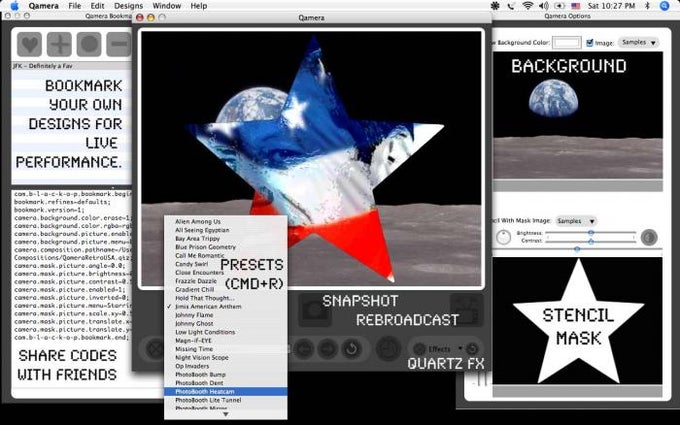This screenshot has height=425, width=680.
Task: Click the gray invert button right of sliders
Action: pos(649,237)
